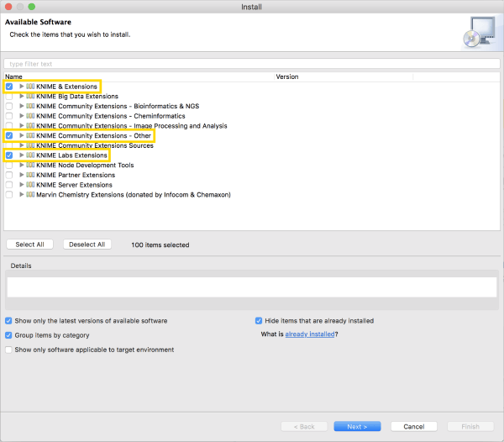Image resolution: width=504 pixels, height=442 pixels.
Task: Select the Marvin Chemistry Extensions row label
Action: 134,195
